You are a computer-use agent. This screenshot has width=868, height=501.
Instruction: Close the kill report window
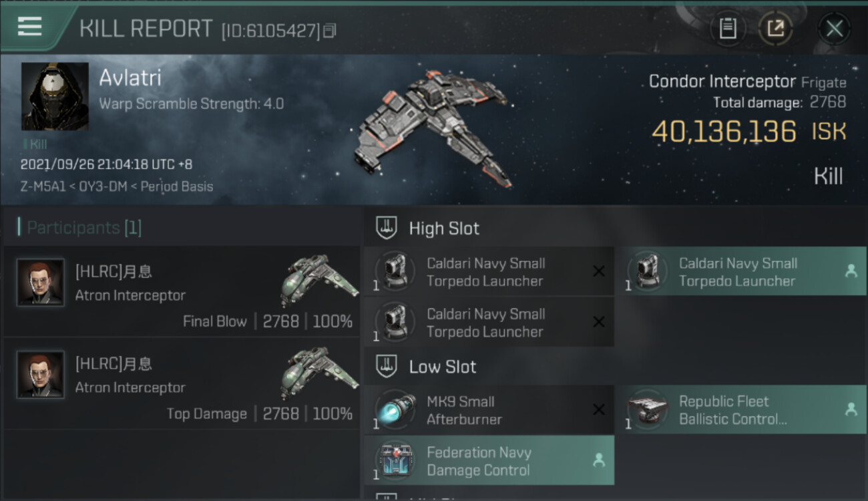point(834,29)
